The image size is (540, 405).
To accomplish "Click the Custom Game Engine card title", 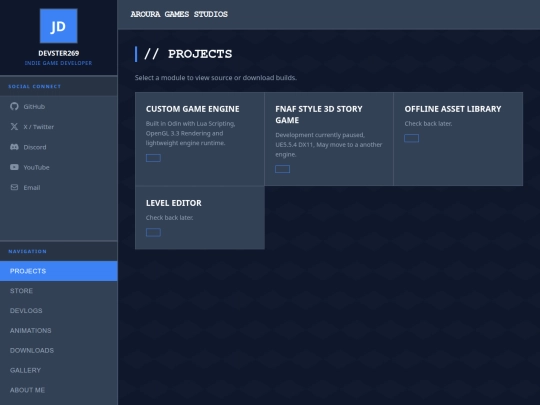I will tap(193, 109).
